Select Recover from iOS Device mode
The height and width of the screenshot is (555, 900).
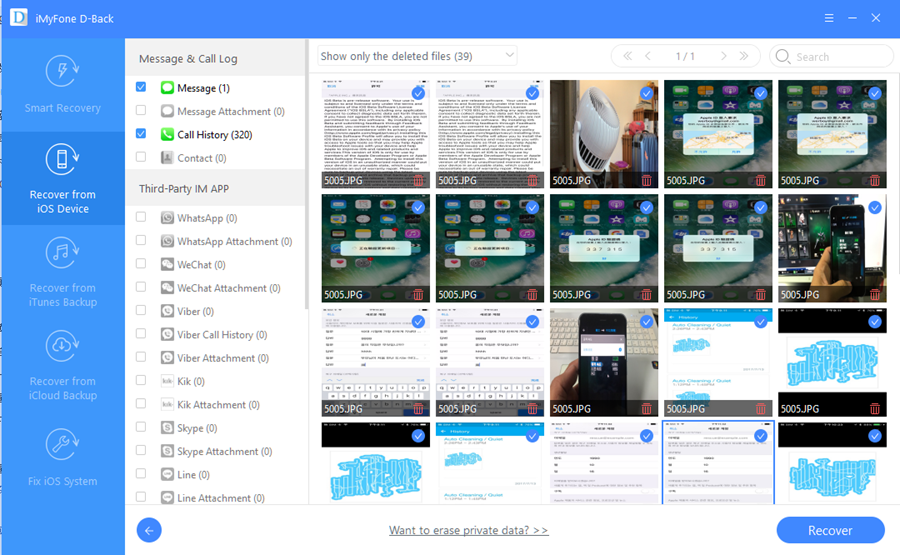[63, 178]
